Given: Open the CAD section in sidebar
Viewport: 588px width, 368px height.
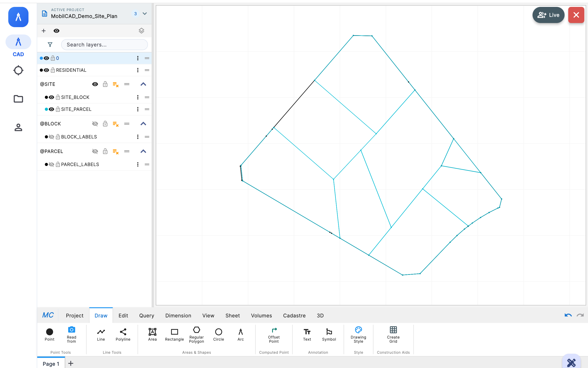Looking at the screenshot, I should tap(18, 46).
